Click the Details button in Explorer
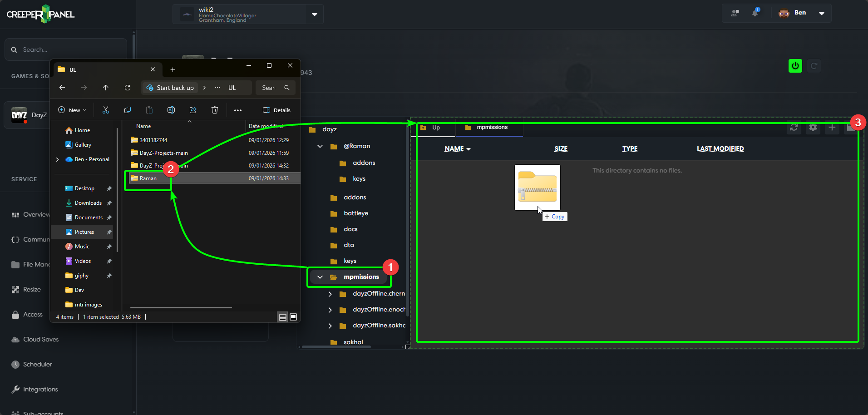This screenshot has height=415, width=868. 277,110
